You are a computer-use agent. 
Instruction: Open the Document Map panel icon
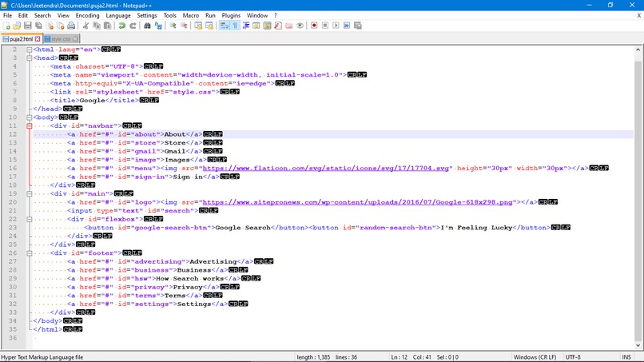[267, 26]
